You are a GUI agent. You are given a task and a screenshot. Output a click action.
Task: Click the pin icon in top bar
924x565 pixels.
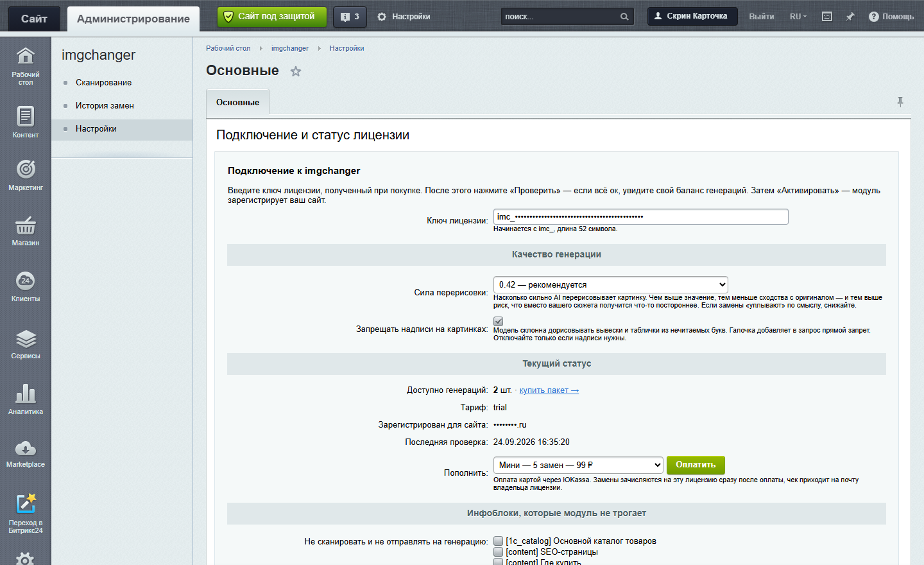tap(850, 17)
